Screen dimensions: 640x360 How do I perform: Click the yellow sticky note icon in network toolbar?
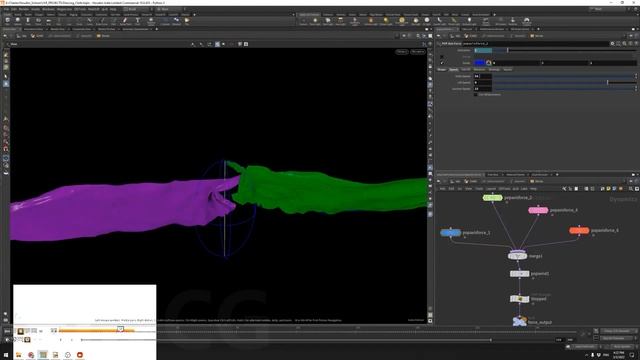click(608, 189)
